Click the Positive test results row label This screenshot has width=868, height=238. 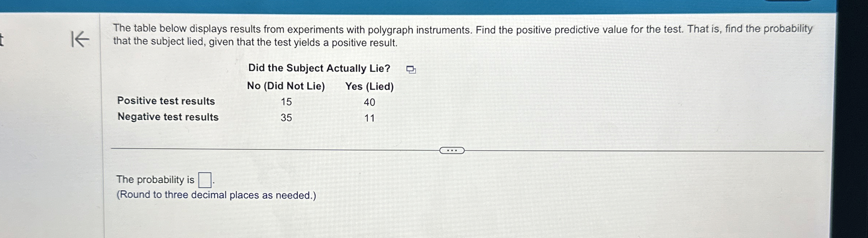click(x=165, y=102)
